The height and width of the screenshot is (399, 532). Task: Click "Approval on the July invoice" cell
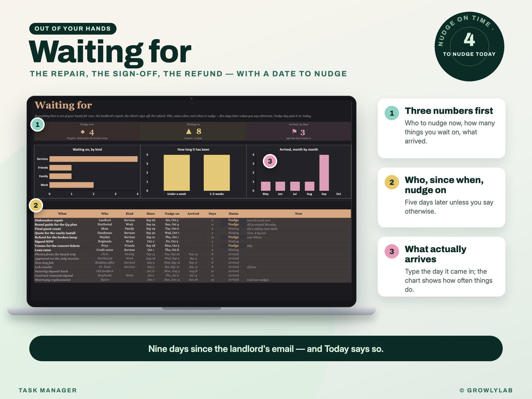[x=56, y=258]
